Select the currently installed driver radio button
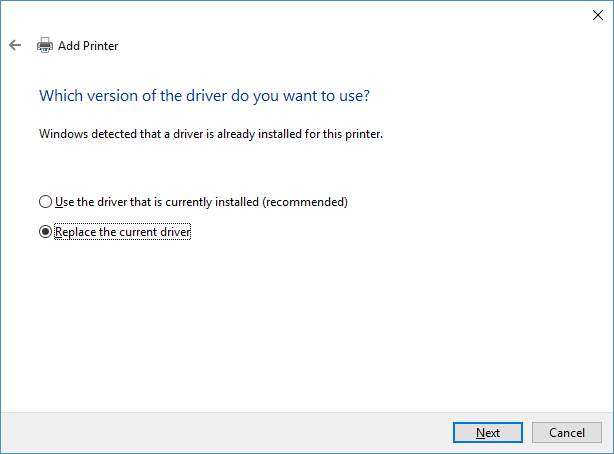The height and width of the screenshot is (454, 614). pos(45,202)
